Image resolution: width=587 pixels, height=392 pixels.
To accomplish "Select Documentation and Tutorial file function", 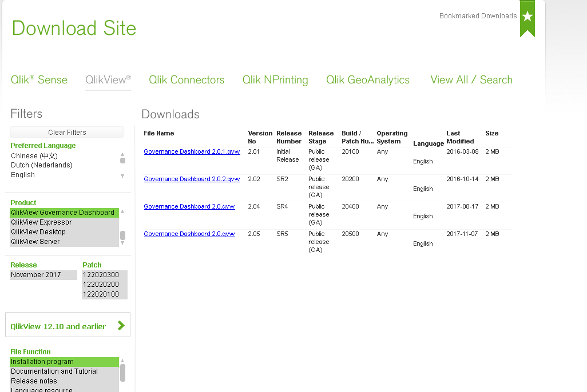I will point(54,371).
